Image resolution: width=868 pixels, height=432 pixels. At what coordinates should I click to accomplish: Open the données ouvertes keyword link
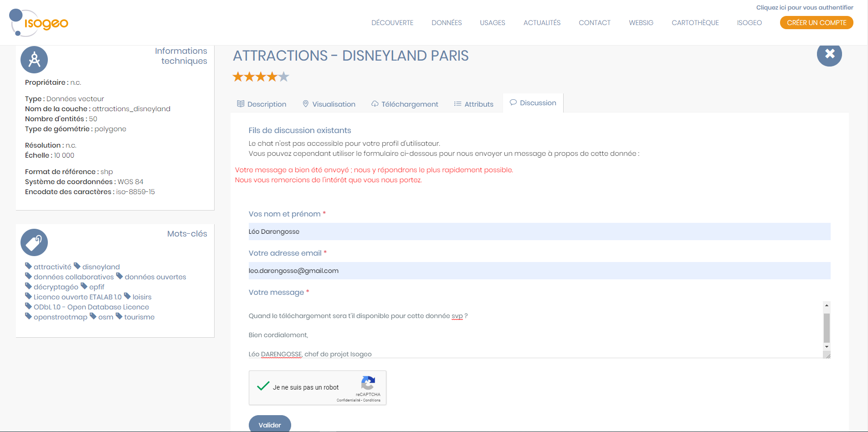point(155,277)
